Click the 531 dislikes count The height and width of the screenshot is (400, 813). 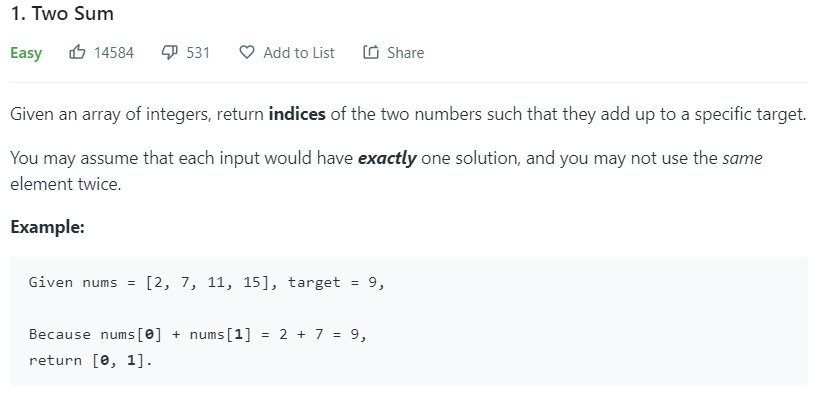pyautogui.click(x=198, y=52)
